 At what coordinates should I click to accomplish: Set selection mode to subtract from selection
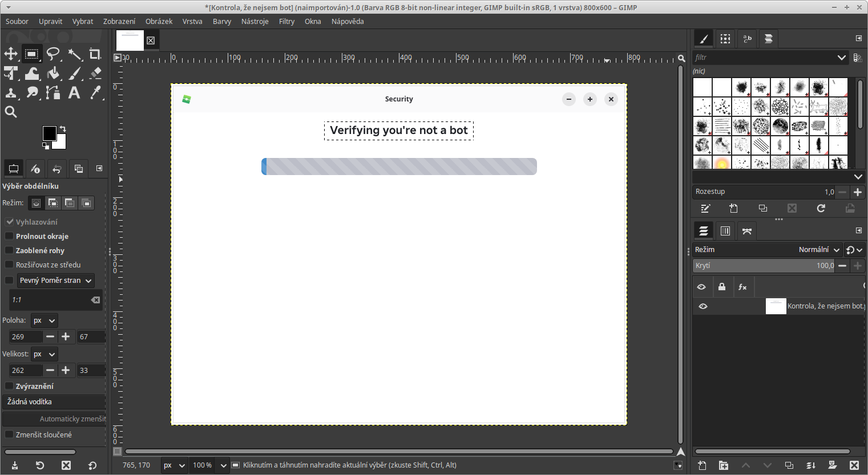(x=70, y=203)
